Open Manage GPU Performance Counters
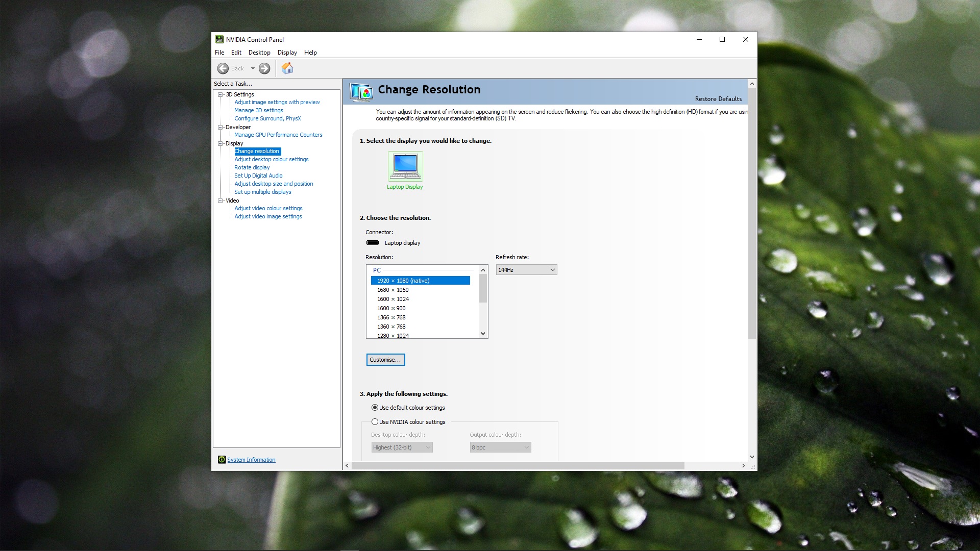980x551 pixels. coord(278,135)
